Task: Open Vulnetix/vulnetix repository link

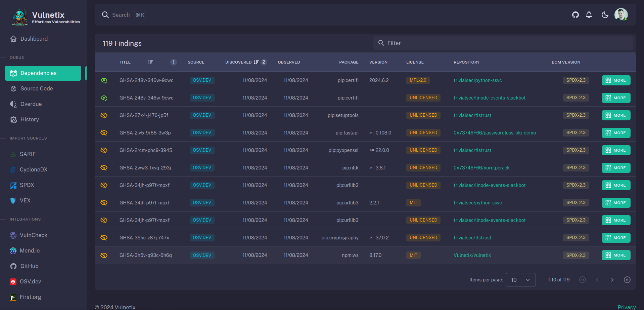Action: 472,255
